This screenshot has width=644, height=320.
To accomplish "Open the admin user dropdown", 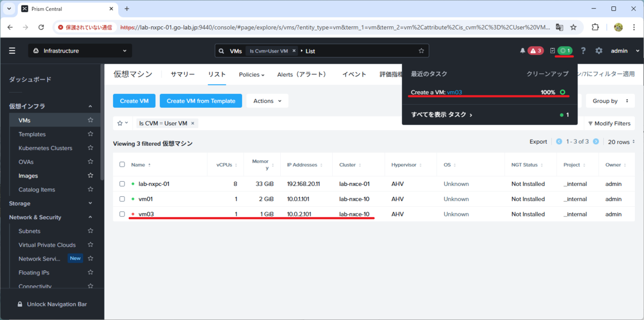I will click(x=625, y=51).
